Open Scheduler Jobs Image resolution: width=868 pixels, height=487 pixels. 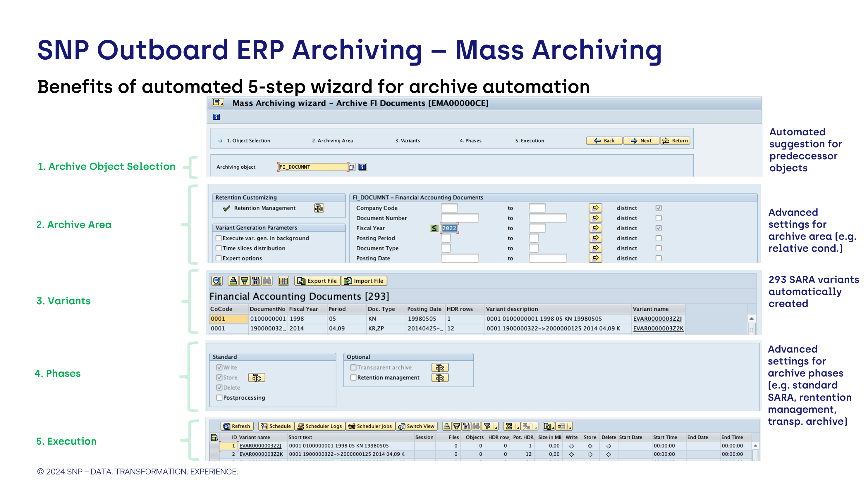(x=370, y=426)
